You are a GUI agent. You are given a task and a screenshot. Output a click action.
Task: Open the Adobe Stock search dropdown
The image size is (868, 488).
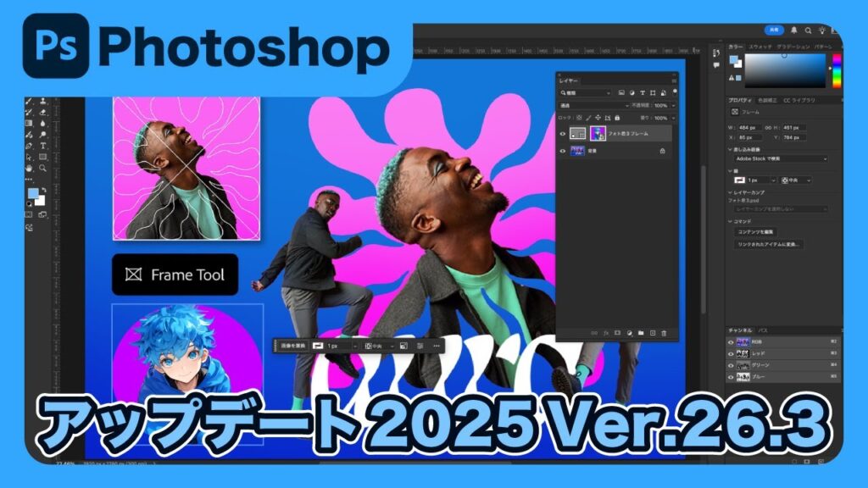(x=781, y=158)
